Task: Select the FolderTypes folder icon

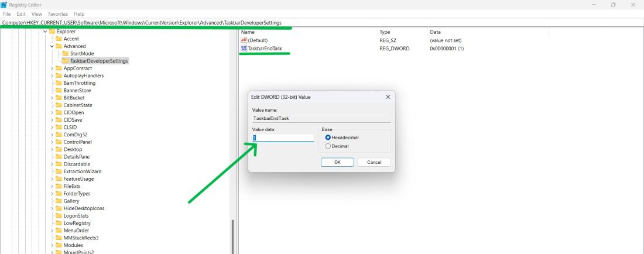Action: pos(59,194)
